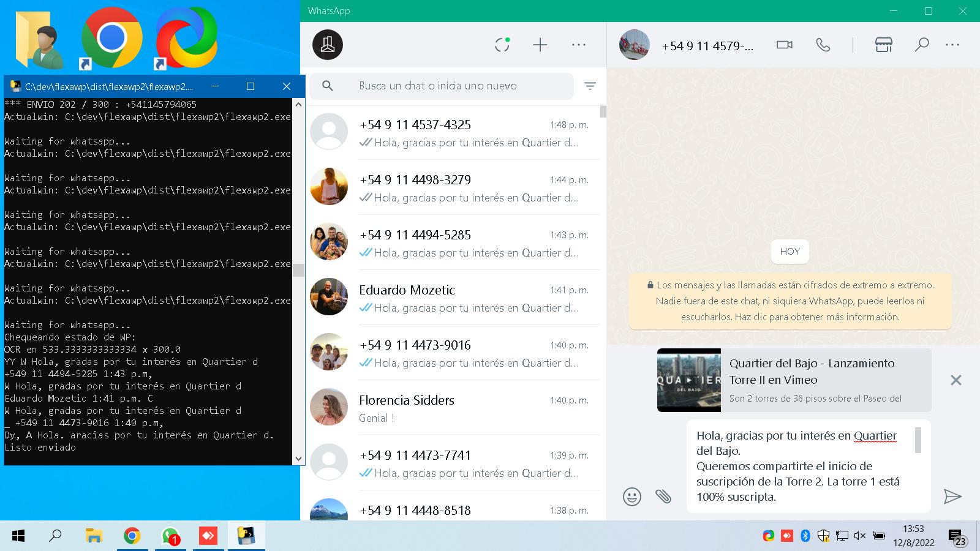The height and width of the screenshot is (551, 980).
Task: Click the encryption notice for more info
Action: pos(790,301)
